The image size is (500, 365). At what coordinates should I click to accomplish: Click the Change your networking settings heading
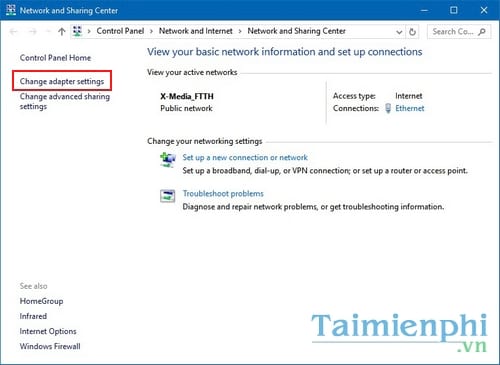click(x=205, y=141)
